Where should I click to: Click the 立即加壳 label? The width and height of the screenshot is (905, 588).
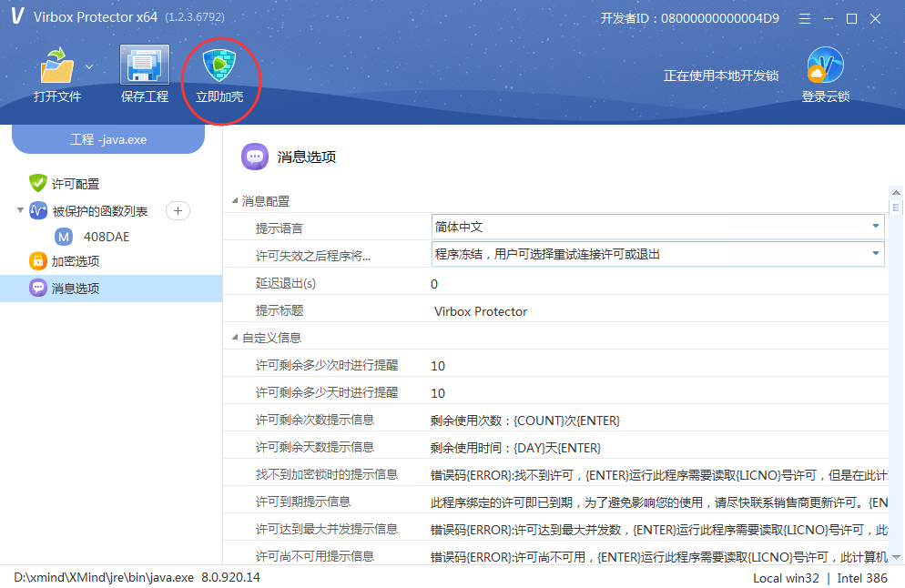point(219,96)
